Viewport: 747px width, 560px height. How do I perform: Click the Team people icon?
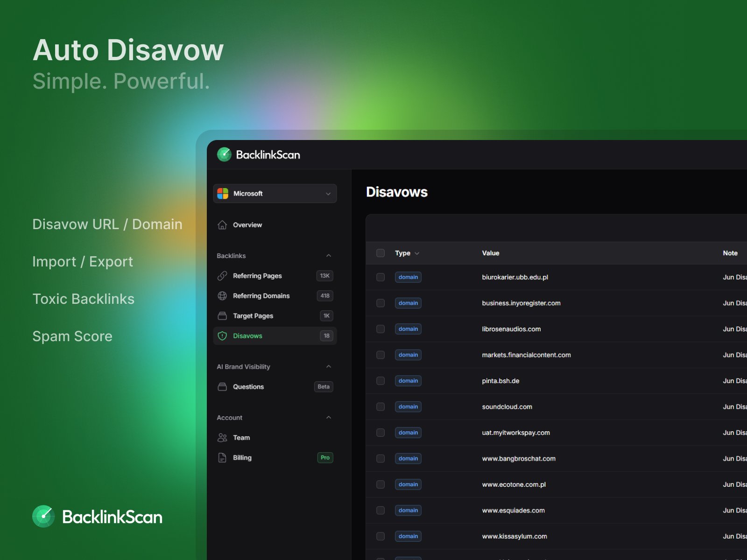(222, 438)
